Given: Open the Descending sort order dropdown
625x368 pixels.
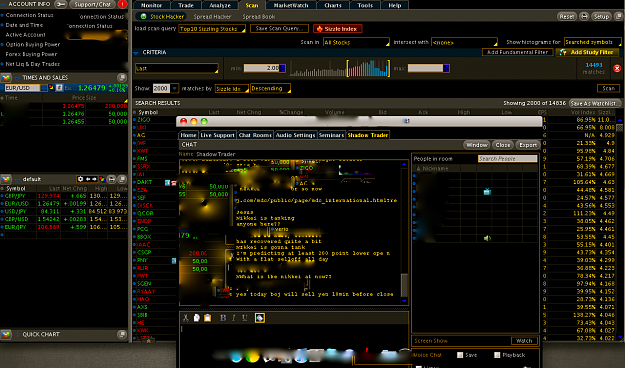Looking at the screenshot, I should pos(270,89).
